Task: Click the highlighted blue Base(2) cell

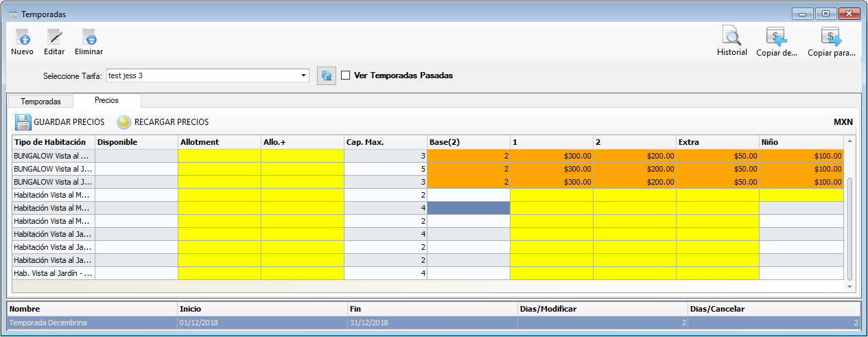Action: 468,208
